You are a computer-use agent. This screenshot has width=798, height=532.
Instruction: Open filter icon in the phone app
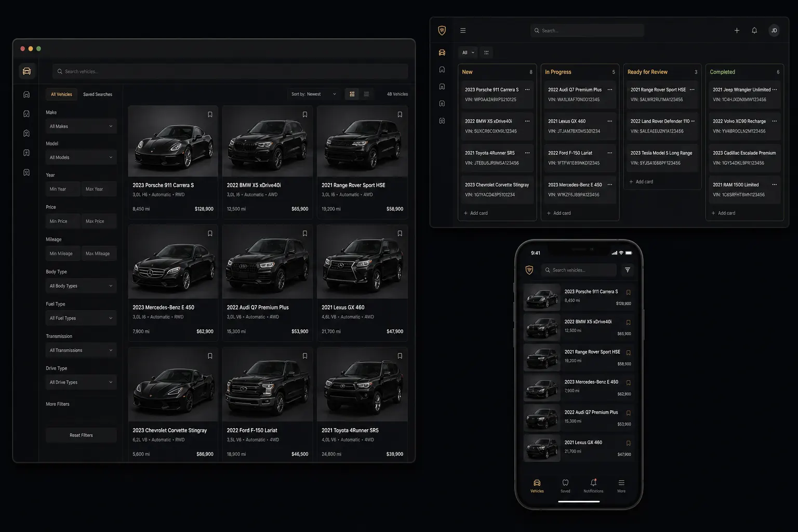pyautogui.click(x=628, y=270)
